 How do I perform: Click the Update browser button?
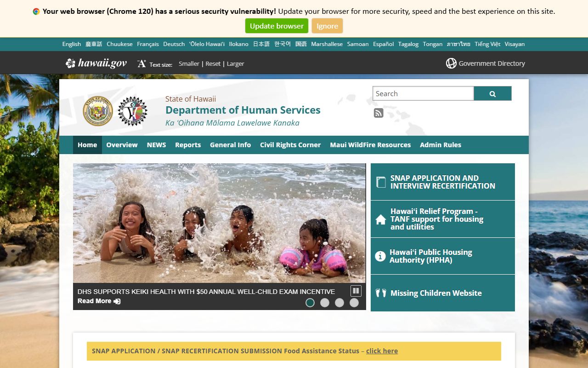[277, 26]
